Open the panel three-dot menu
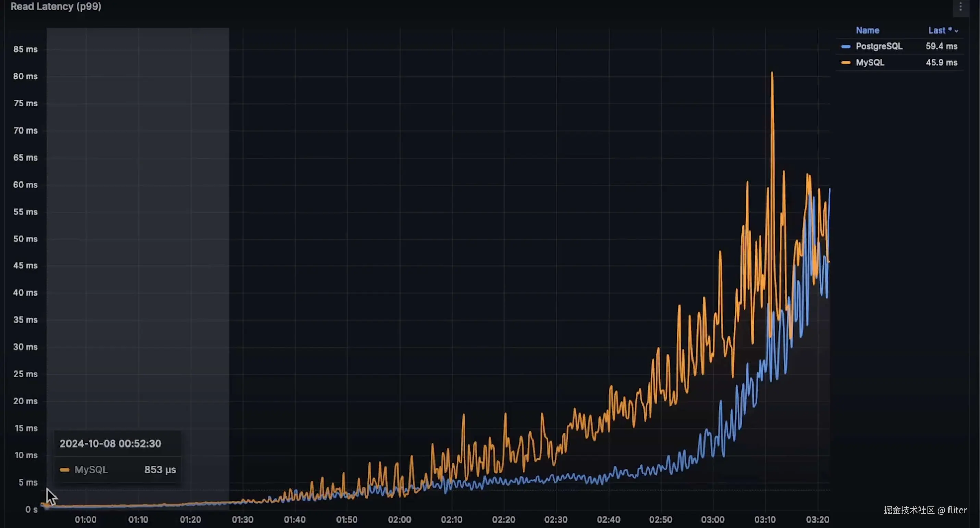The image size is (980, 528). pos(960,7)
